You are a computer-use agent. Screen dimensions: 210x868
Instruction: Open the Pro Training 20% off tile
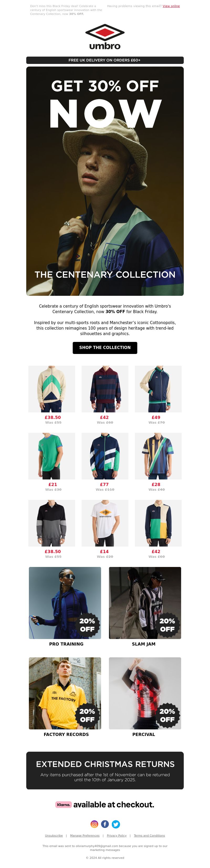[65, 603]
